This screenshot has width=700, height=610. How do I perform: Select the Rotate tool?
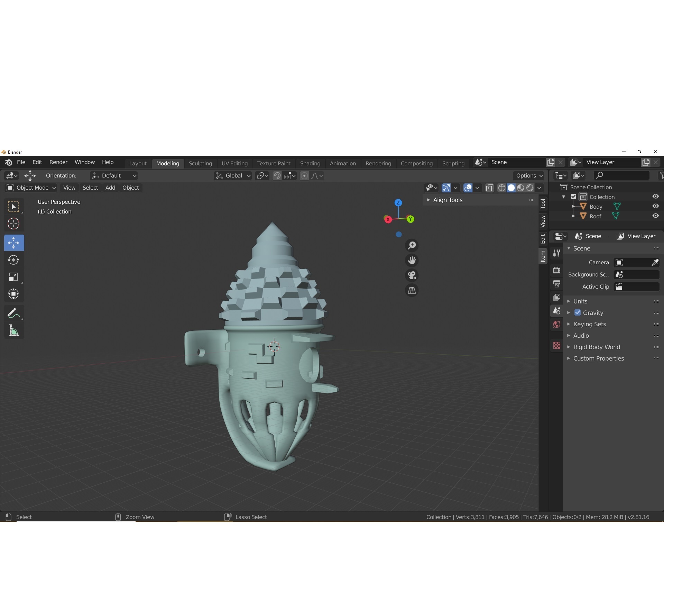tap(13, 260)
